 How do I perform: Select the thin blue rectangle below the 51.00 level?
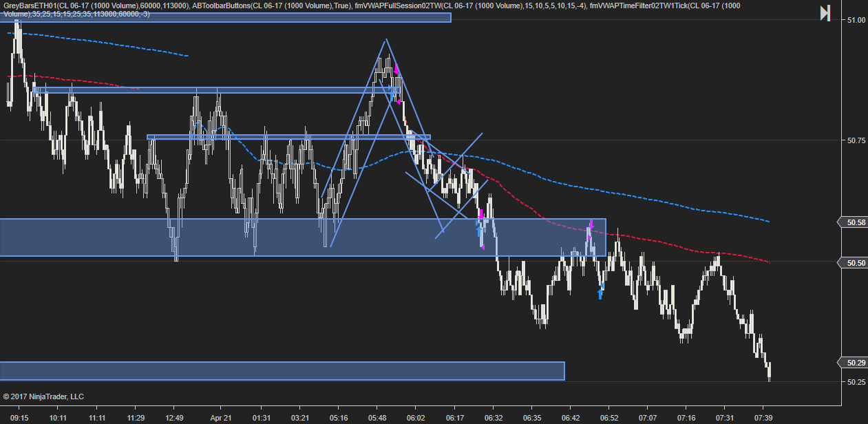tap(216, 89)
